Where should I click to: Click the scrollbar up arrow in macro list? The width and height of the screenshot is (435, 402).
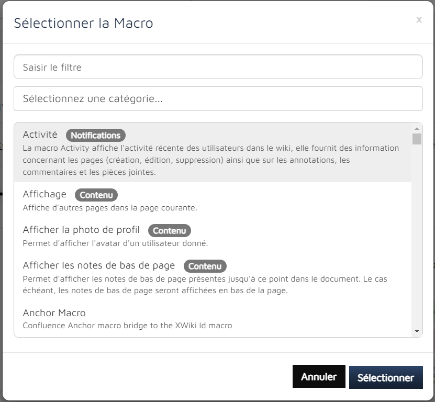point(417,128)
